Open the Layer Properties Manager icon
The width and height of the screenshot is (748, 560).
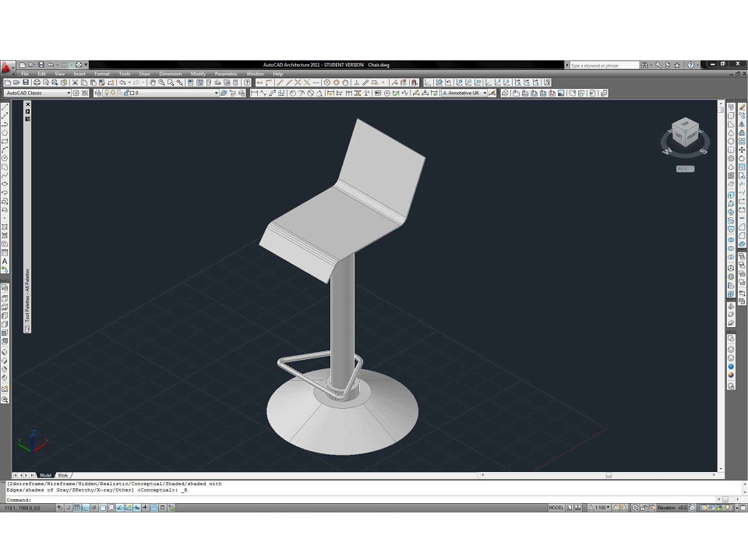(98, 93)
